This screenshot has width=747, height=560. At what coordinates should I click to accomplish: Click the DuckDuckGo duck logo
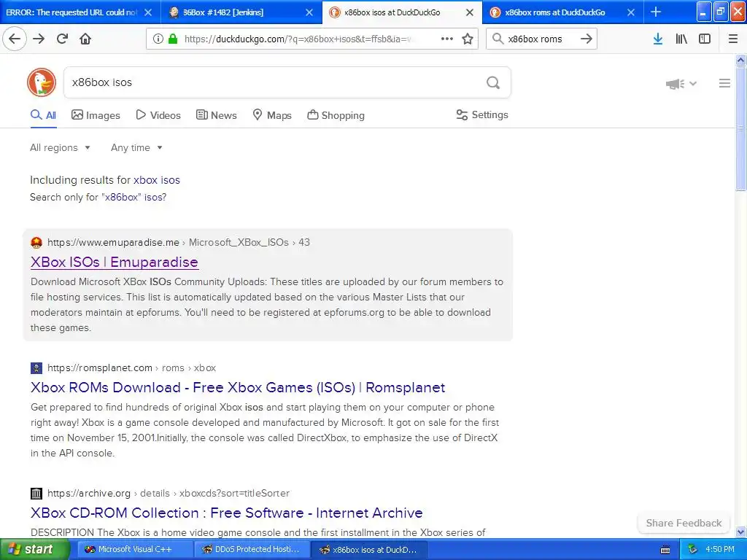(42, 82)
